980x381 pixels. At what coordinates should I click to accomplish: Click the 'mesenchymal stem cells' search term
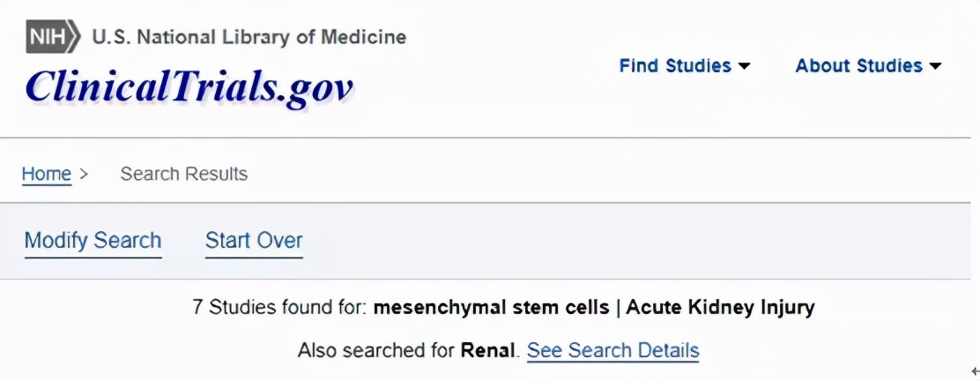click(491, 308)
